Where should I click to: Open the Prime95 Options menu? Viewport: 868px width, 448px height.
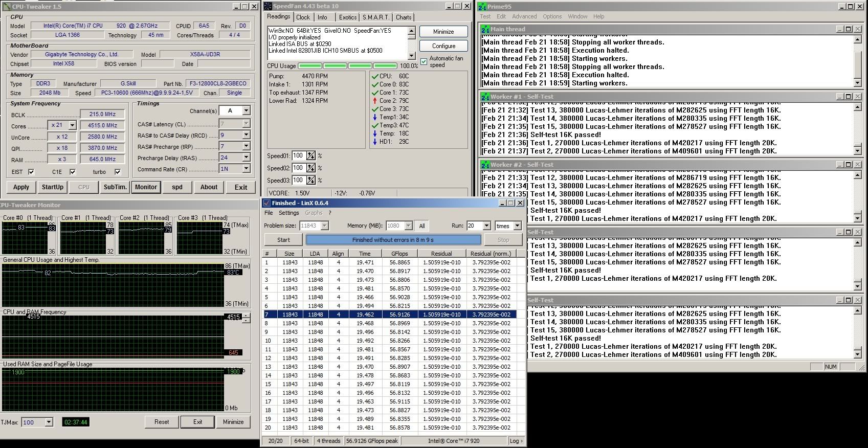[552, 16]
